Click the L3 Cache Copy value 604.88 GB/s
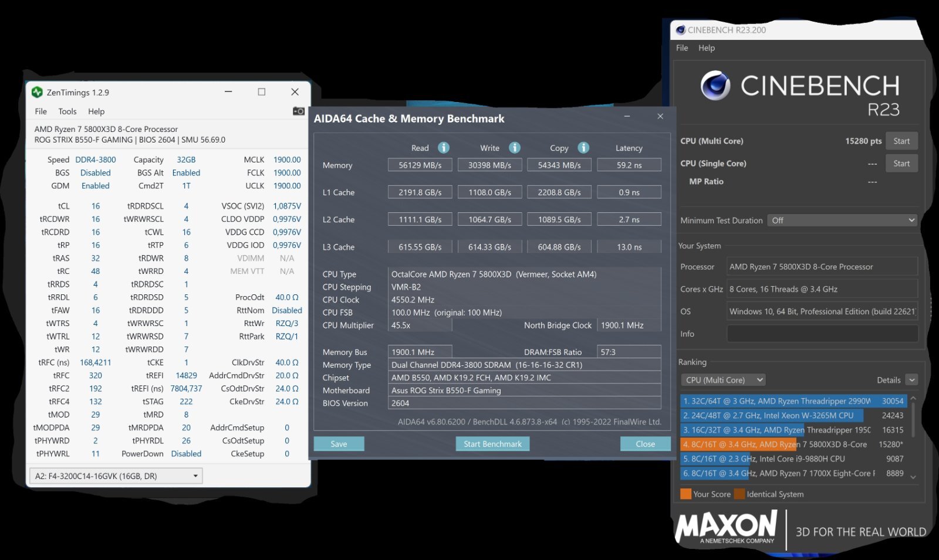This screenshot has height=560, width=939. point(559,247)
